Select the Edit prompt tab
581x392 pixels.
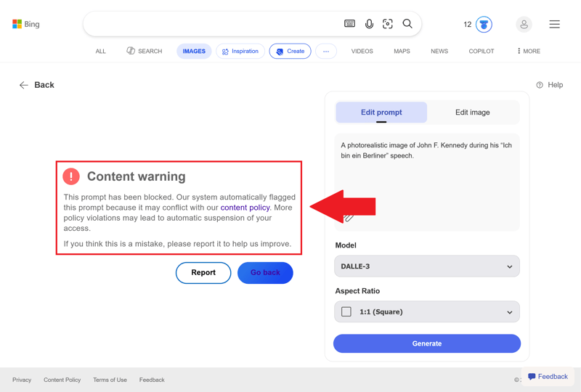[x=381, y=113]
